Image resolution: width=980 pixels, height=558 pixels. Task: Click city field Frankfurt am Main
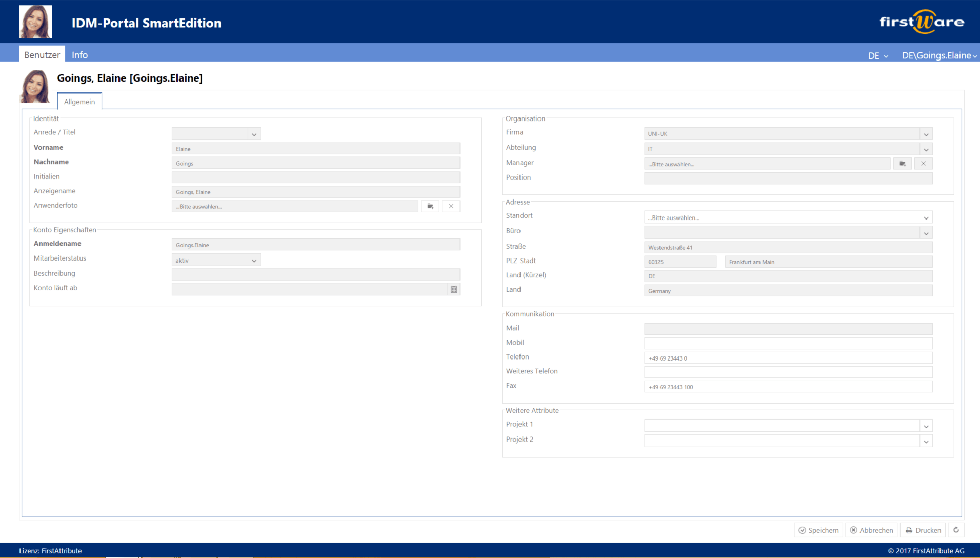click(829, 262)
